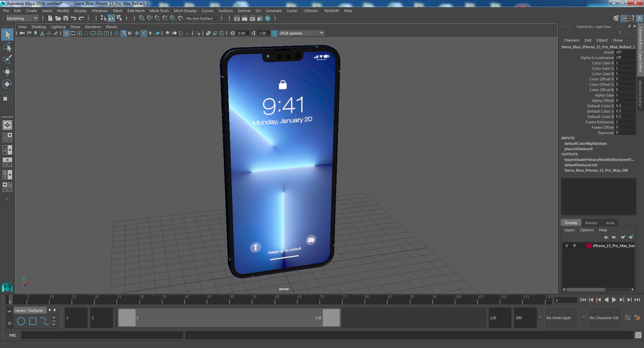Expand shelf tab selector arrows

(52, 310)
